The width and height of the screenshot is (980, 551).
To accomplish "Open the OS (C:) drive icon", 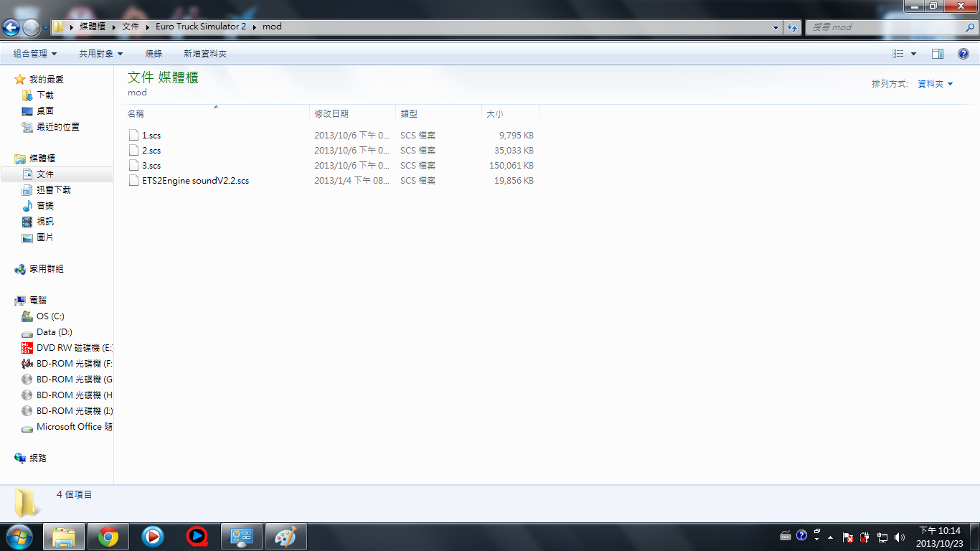I will (27, 316).
